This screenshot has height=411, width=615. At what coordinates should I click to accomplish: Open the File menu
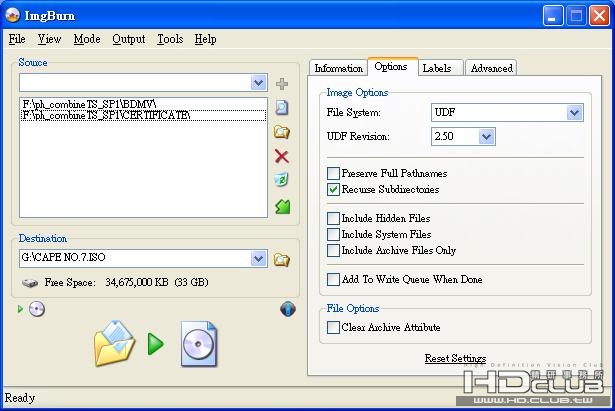[x=17, y=39]
